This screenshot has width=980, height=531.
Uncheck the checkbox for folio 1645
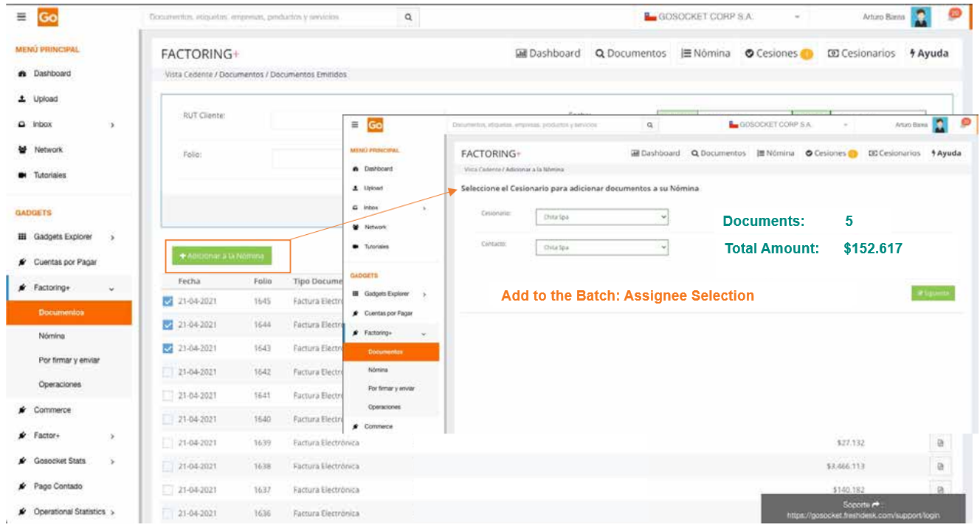click(x=168, y=301)
